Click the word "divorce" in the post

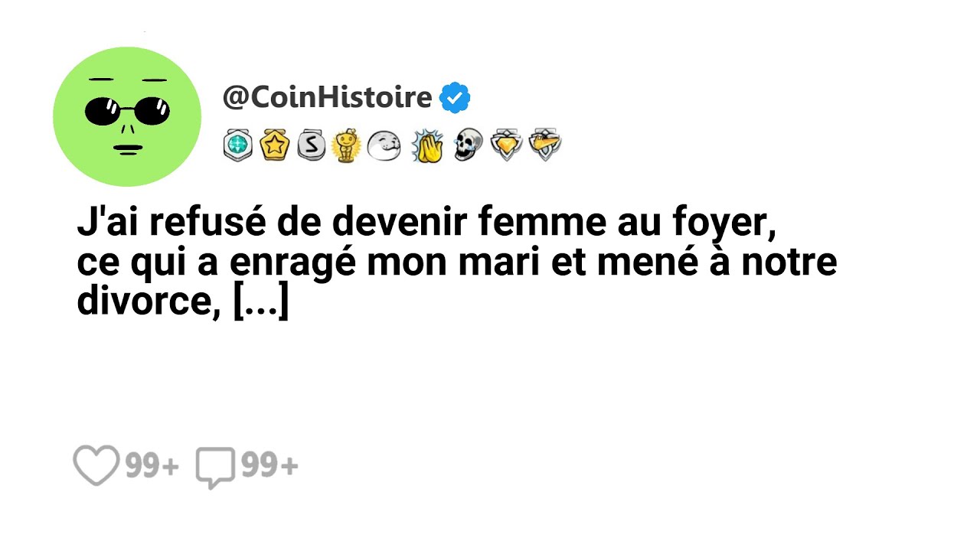pyautogui.click(x=143, y=302)
